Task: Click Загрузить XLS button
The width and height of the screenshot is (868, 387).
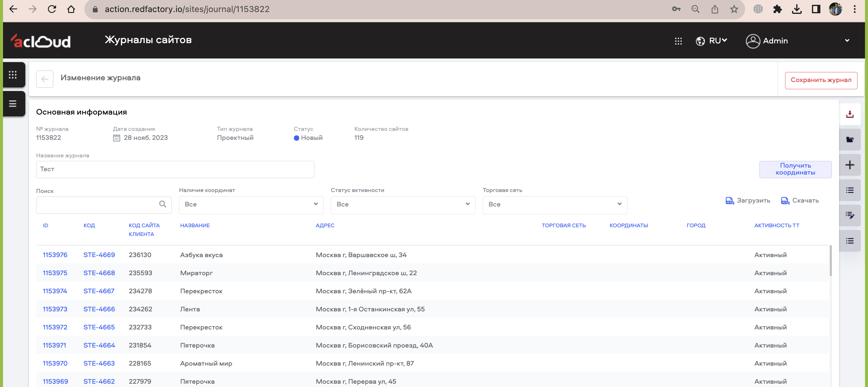Action: tap(748, 200)
